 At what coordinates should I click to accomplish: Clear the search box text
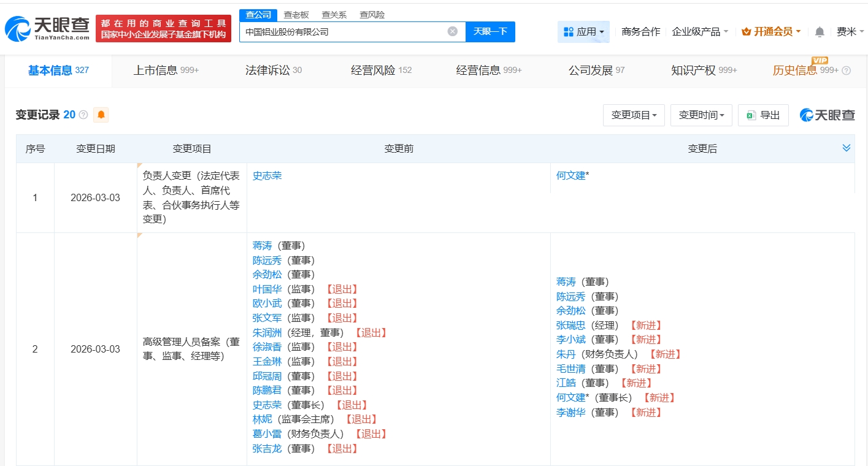[452, 31]
